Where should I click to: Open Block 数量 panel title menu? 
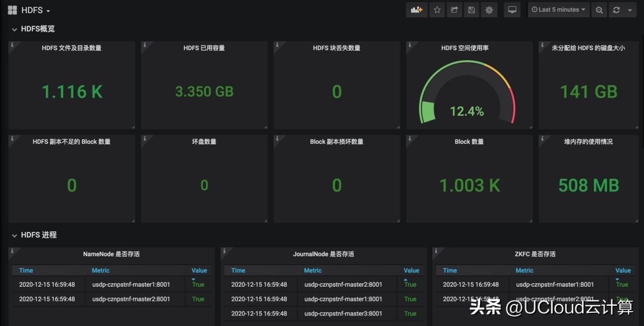(469, 142)
